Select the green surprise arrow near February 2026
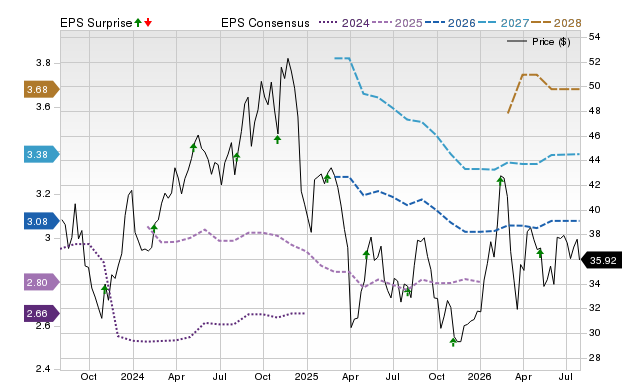Image resolution: width=640 pixels, height=382 pixels. click(x=500, y=180)
